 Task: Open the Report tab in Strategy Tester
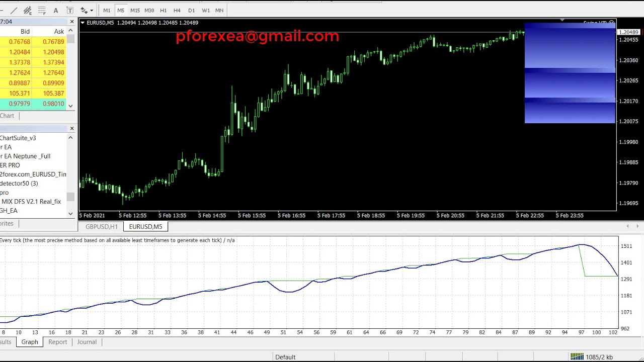coord(57,342)
